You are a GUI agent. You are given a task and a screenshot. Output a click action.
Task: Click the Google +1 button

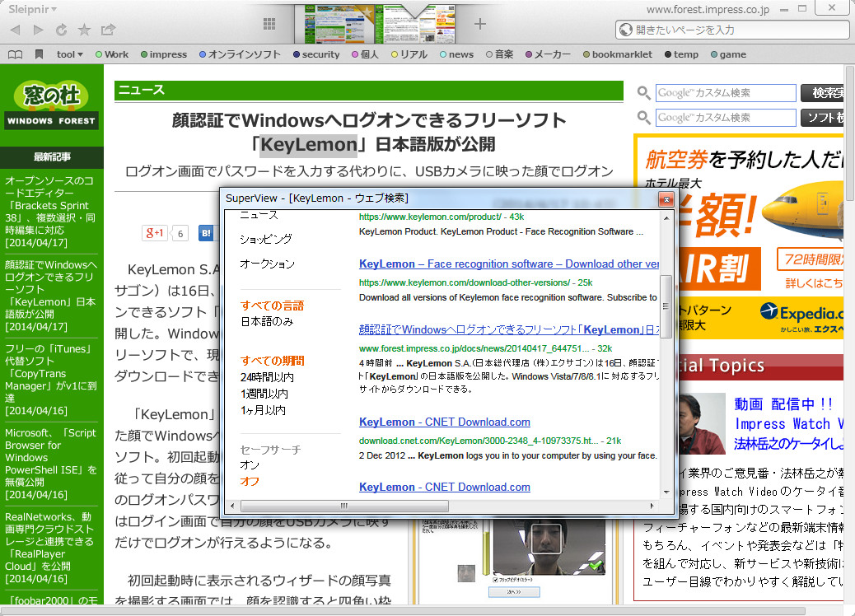click(x=156, y=233)
